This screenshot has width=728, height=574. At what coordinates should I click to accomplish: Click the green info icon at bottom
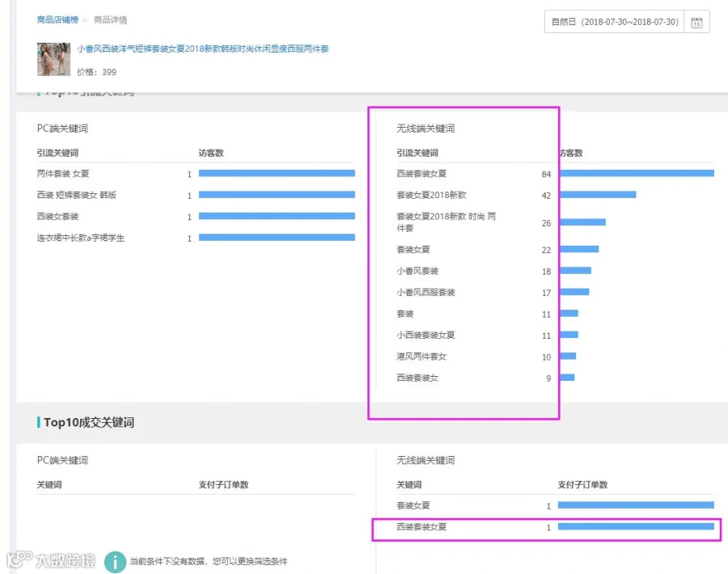(x=115, y=562)
